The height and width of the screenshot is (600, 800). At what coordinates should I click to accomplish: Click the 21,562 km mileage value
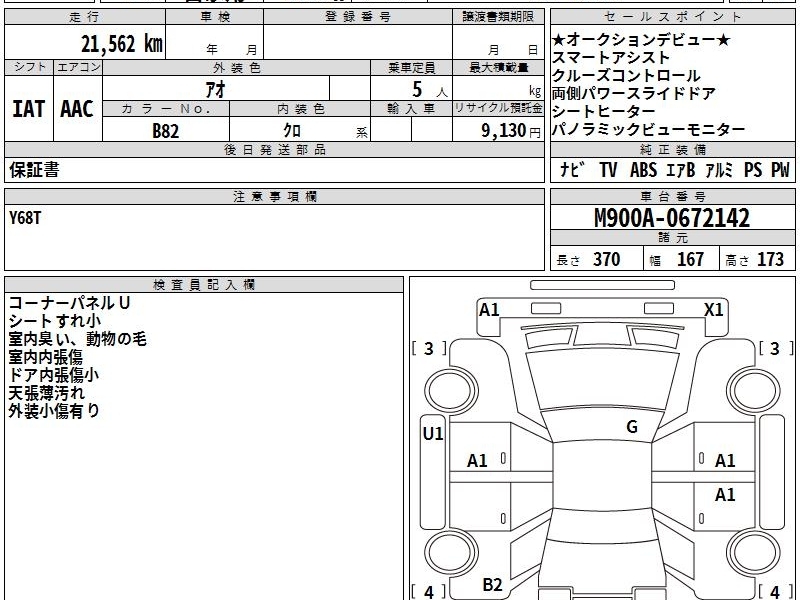pos(121,43)
